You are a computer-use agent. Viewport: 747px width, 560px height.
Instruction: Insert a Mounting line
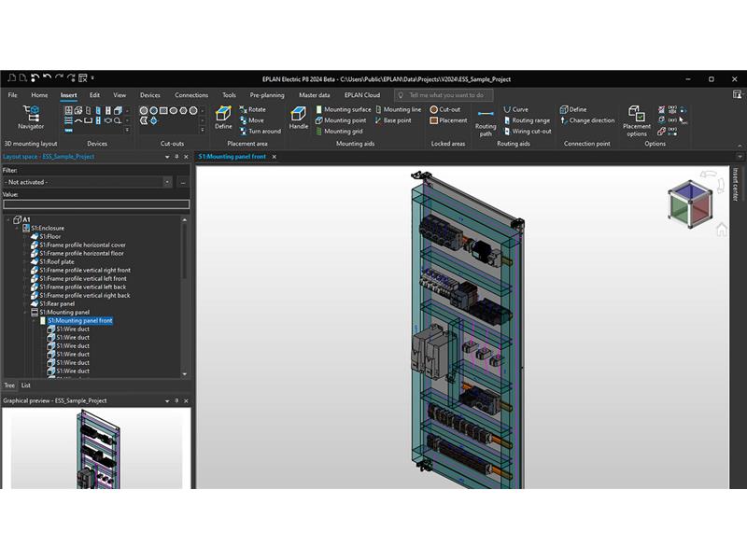point(399,109)
